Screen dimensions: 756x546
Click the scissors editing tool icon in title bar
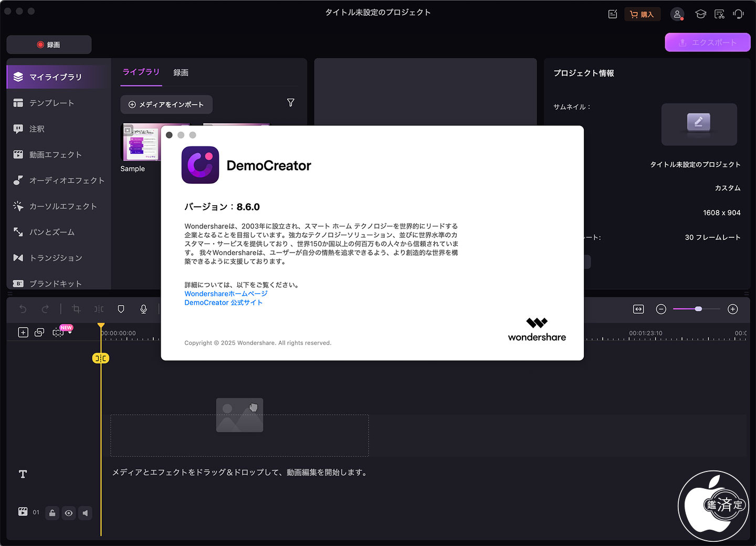click(719, 14)
